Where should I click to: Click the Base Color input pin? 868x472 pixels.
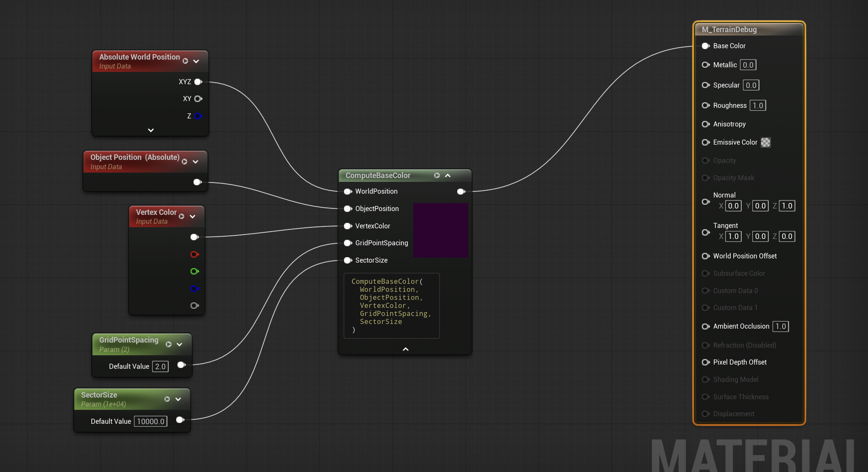point(706,46)
